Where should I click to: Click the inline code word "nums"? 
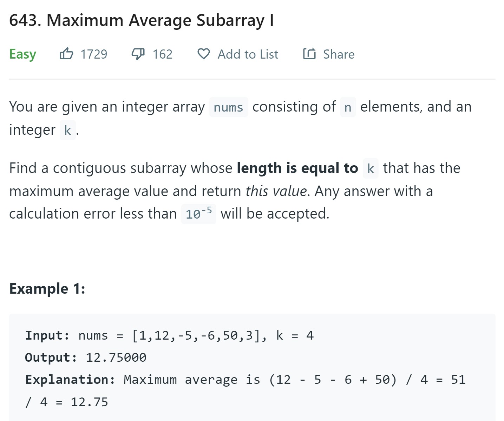click(x=228, y=107)
